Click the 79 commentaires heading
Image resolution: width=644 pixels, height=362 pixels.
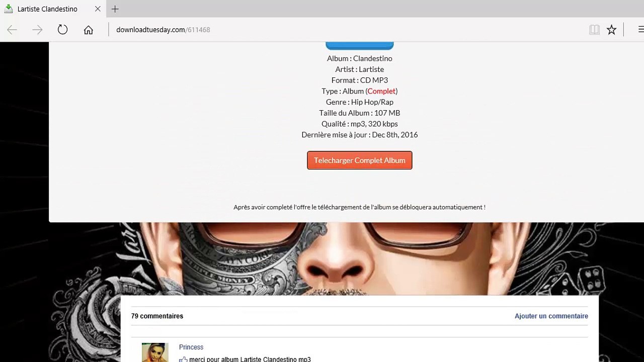coord(157,316)
